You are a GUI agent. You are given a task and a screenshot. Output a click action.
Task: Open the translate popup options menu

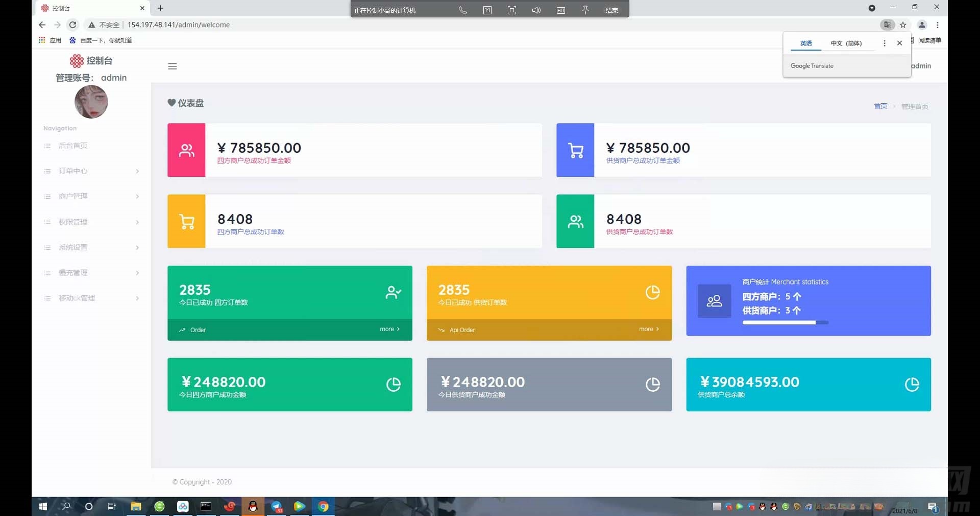click(885, 43)
